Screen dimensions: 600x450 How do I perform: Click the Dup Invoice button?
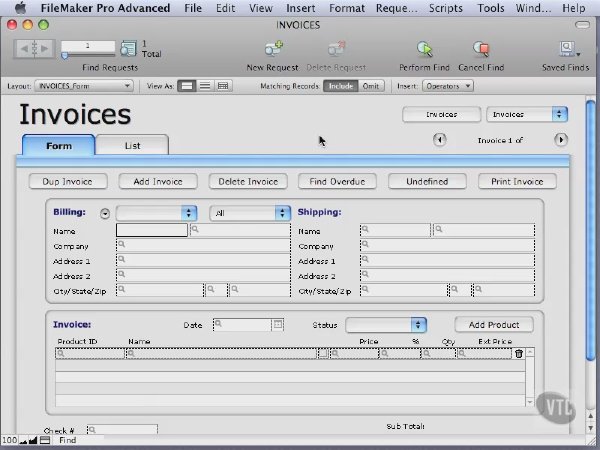pos(68,181)
